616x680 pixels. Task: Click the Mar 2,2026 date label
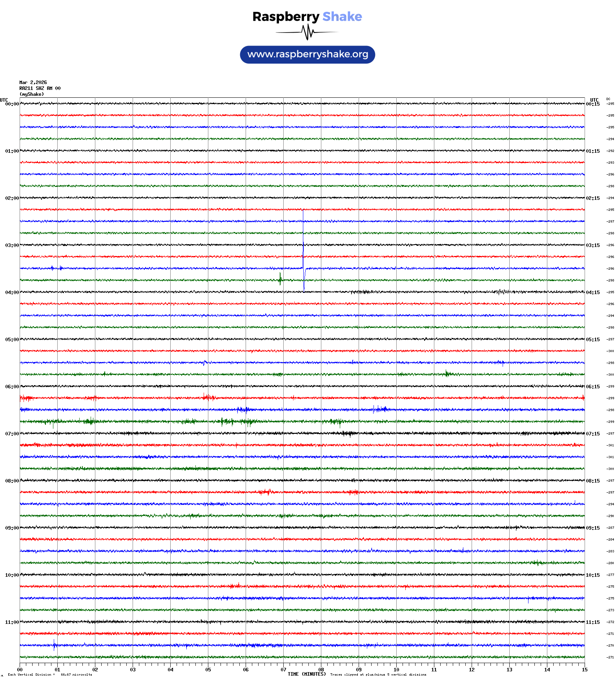coord(33,82)
